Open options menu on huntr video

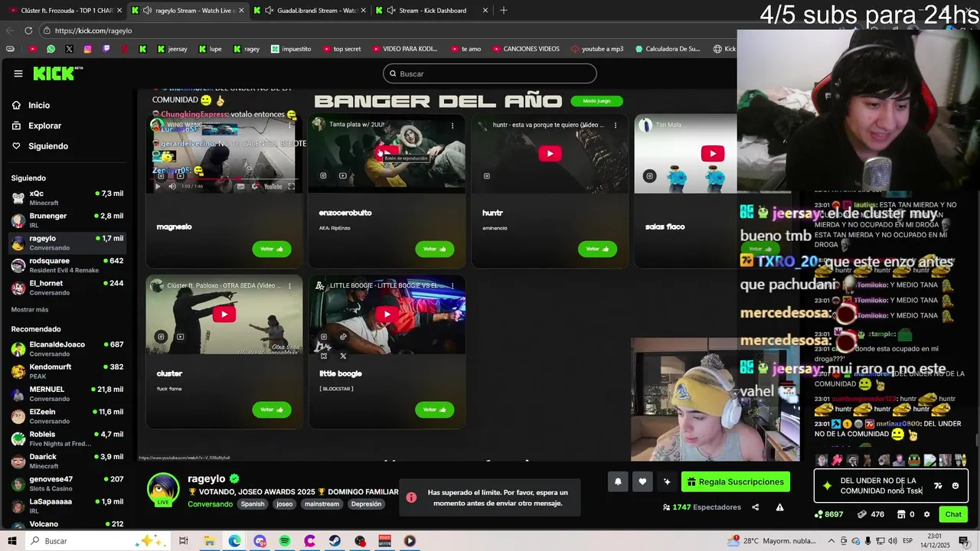615,126
